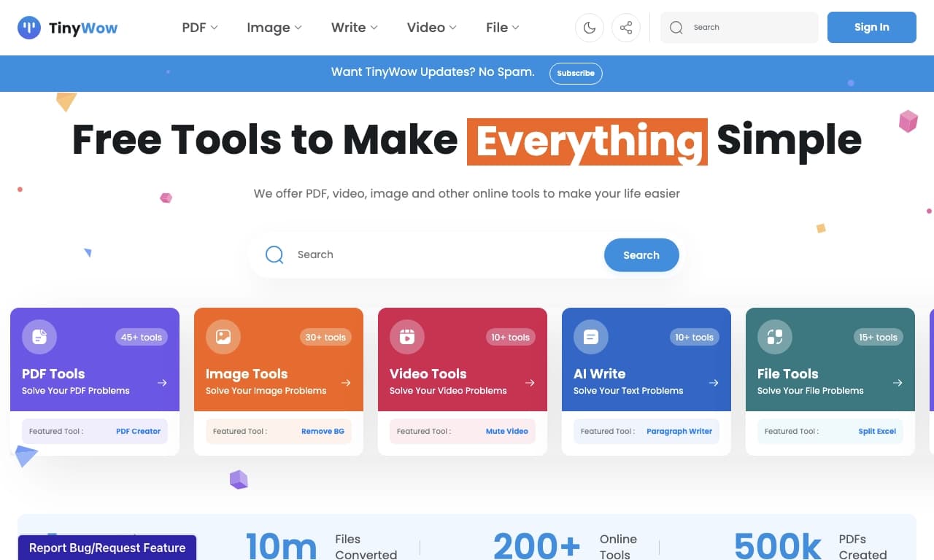Click 'Solve Your Text Problems' text
Viewport: 934px width, 560px height.
(x=628, y=391)
